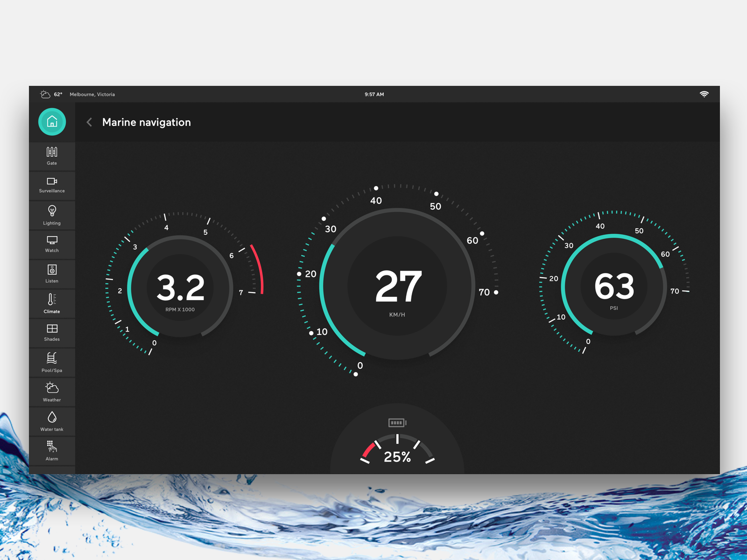Image resolution: width=747 pixels, height=560 pixels.
Task: Select the Marine navigation title
Action: click(x=147, y=122)
